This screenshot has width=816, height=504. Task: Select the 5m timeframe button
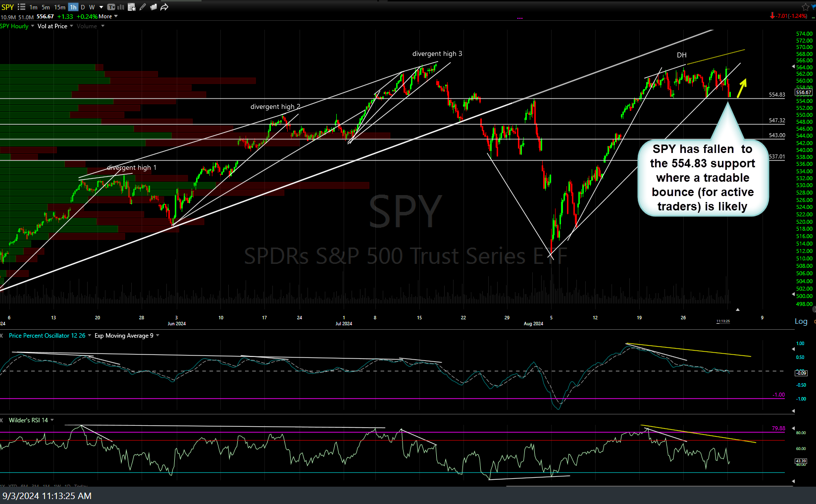point(46,7)
